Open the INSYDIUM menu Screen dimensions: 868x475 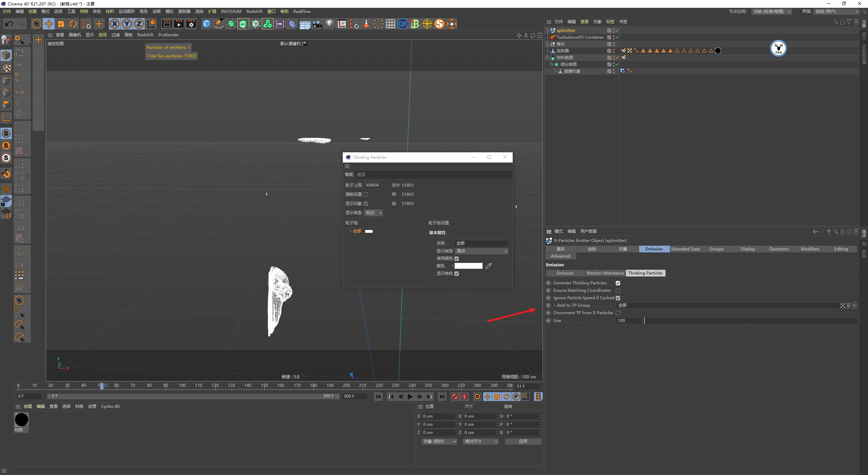click(x=231, y=11)
